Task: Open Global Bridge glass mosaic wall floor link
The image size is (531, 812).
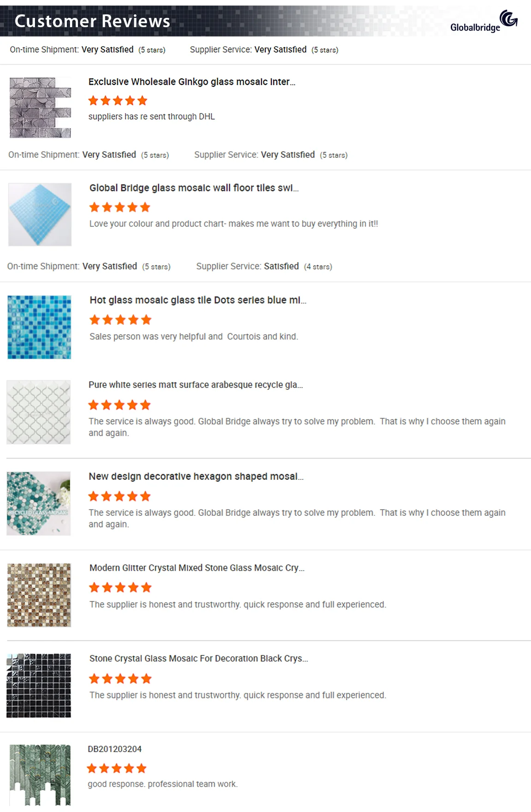Action: [194, 188]
